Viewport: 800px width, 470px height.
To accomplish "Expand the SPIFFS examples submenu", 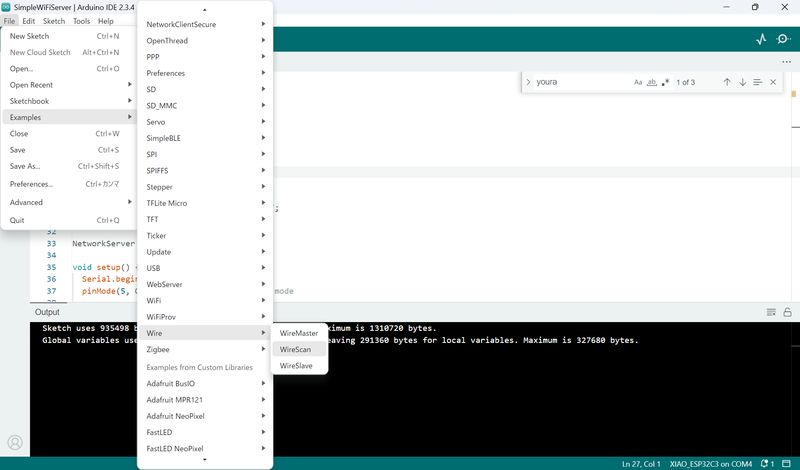I will (x=205, y=170).
